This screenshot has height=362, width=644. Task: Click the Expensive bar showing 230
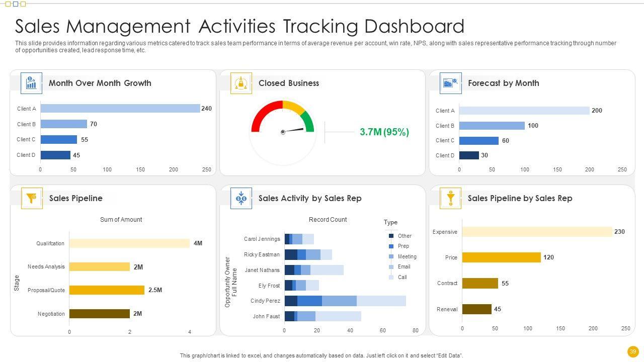(537, 232)
